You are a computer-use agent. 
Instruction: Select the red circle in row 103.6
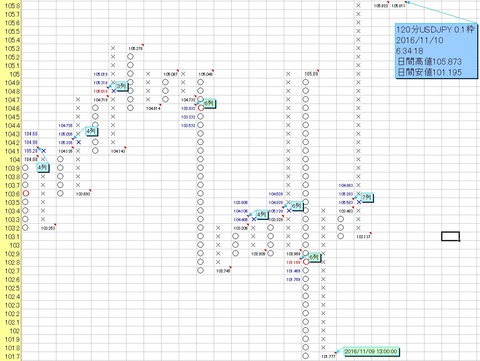point(26,193)
